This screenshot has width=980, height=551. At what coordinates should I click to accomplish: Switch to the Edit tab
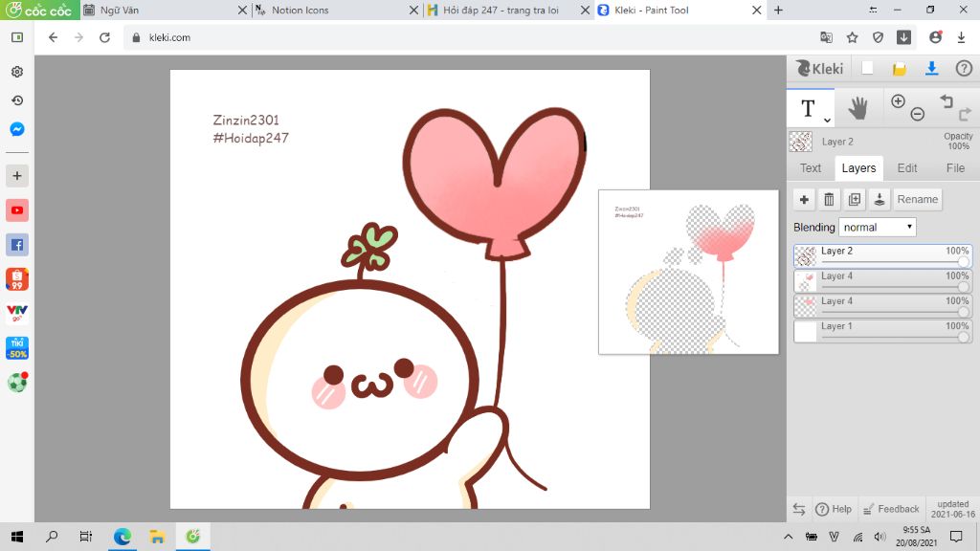(x=907, y=168)
